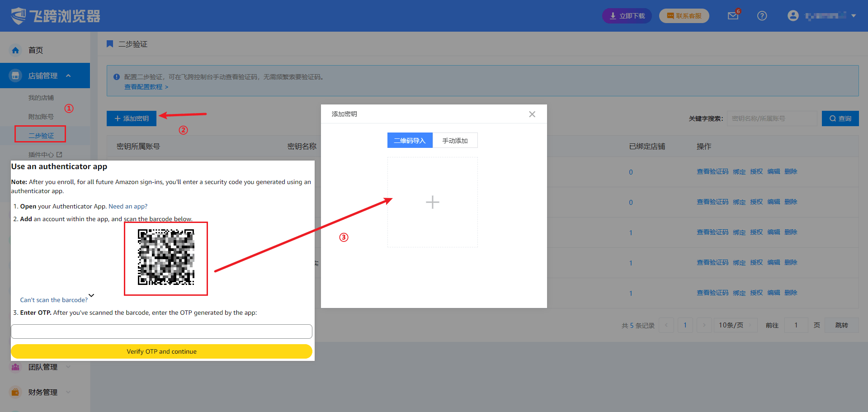
Task: Open 二步验证 in the sidebar menu
Action: pyautogui.click(x=41, y=135)
